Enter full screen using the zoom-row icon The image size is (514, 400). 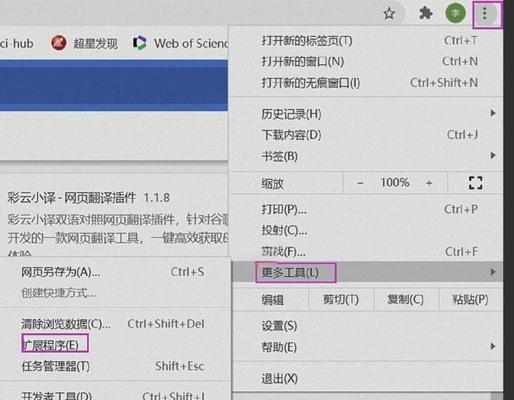click(x=475, y=183)
